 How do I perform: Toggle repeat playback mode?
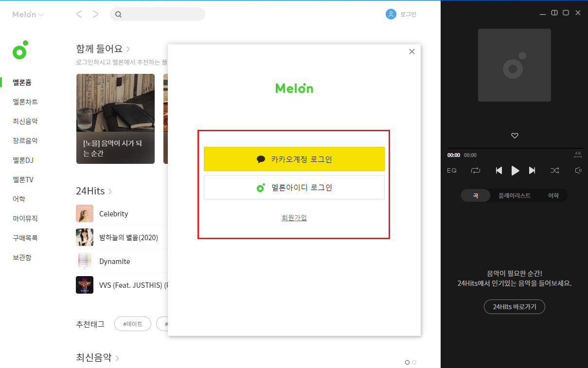(x=475, y=171)
